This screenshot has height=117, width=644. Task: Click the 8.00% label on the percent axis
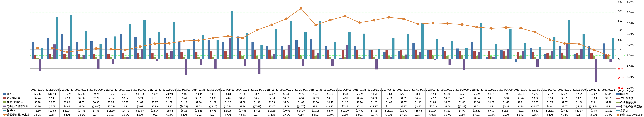coord(630,2)
